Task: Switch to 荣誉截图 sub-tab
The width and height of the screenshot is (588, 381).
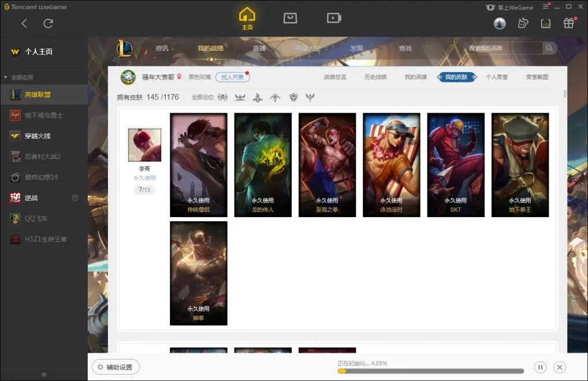Action: coord(537,77)
